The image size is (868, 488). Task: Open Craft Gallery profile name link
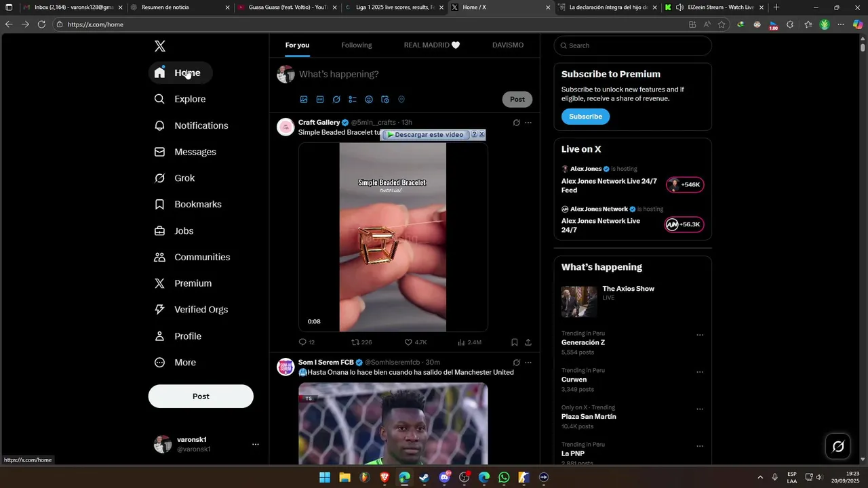click(319, 123)
